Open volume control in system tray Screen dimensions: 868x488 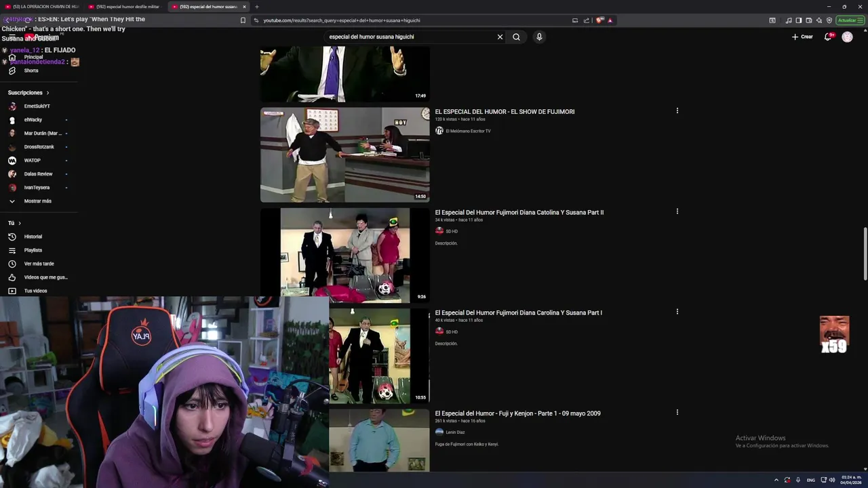[x=832, y=480]
